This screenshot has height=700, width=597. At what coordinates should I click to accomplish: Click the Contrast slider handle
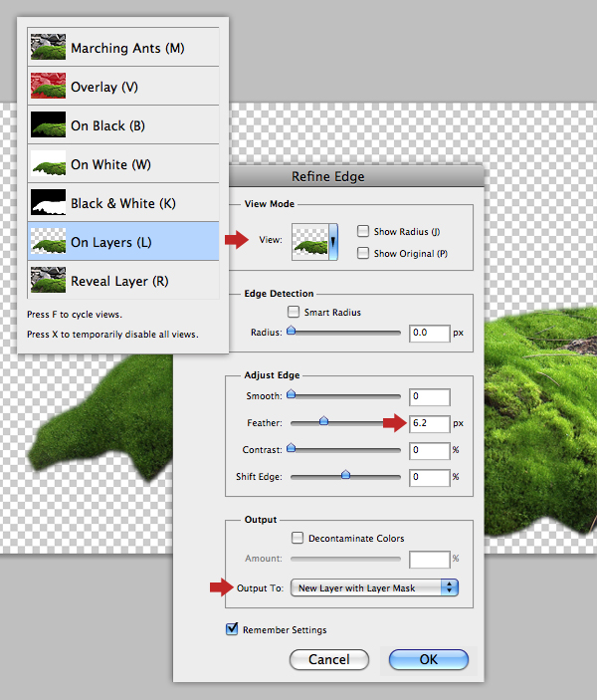(291, 448)
